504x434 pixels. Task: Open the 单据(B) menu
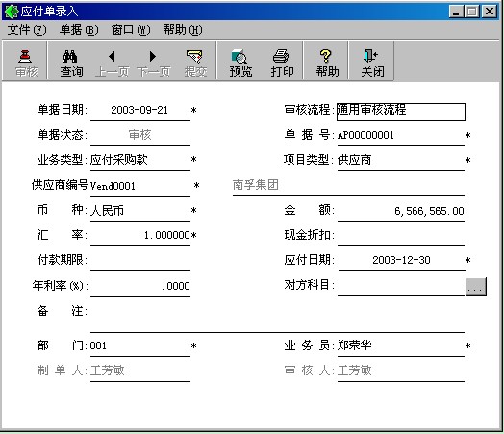point(79,30)
